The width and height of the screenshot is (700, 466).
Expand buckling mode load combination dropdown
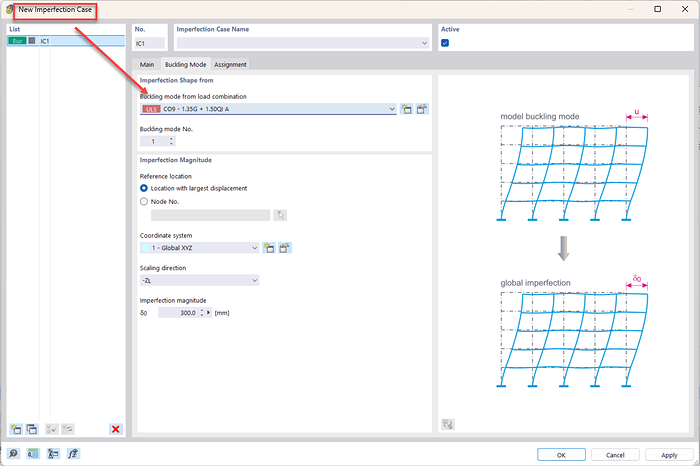[x=392, y=109]
